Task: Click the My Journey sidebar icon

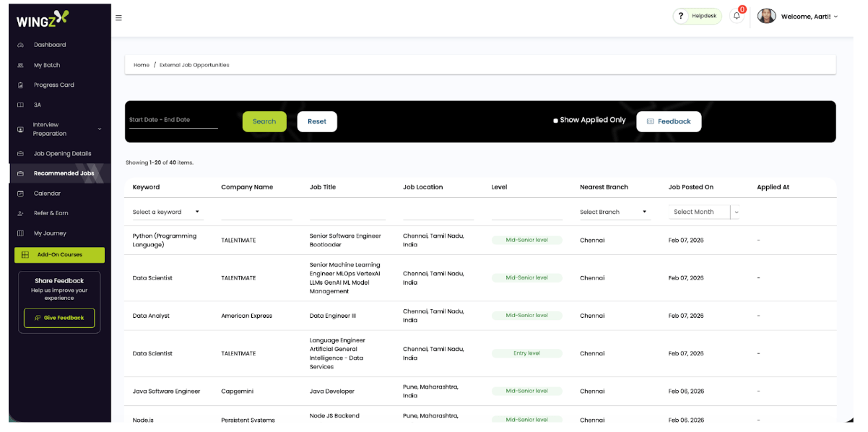Action: (x=20, y=233)
